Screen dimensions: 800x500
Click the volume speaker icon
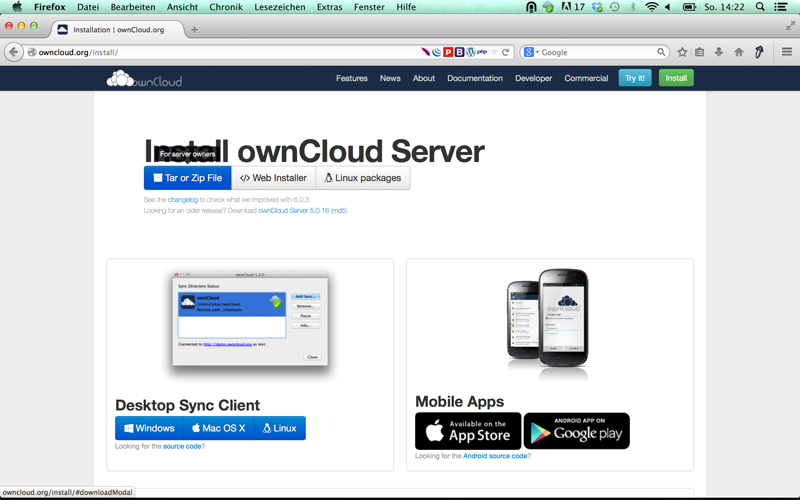point(668,7)
